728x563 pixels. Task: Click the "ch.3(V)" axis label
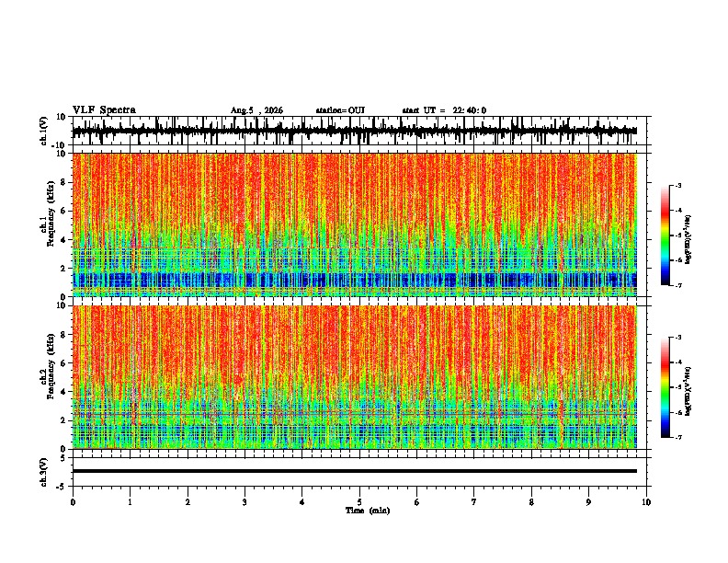(44, 472)
